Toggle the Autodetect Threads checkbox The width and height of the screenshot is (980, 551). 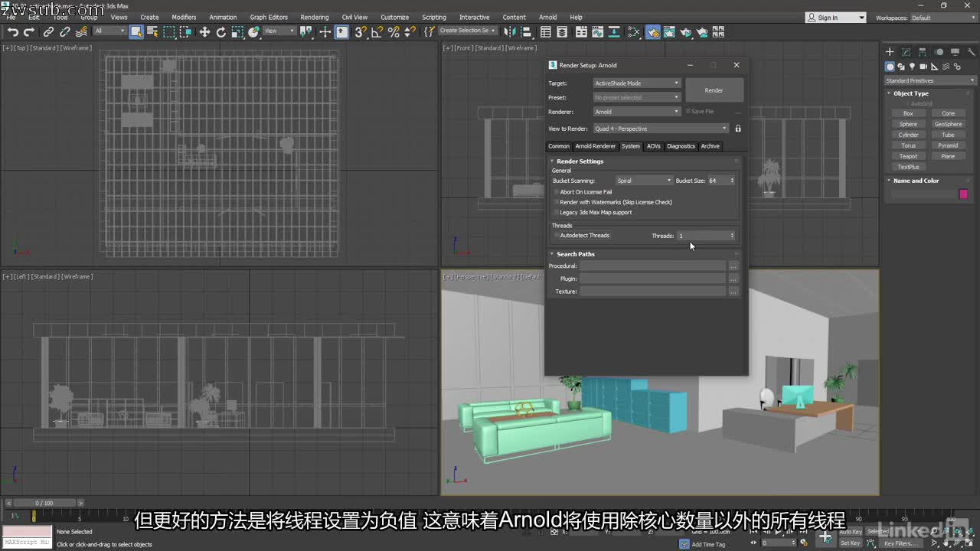[557, 236]
